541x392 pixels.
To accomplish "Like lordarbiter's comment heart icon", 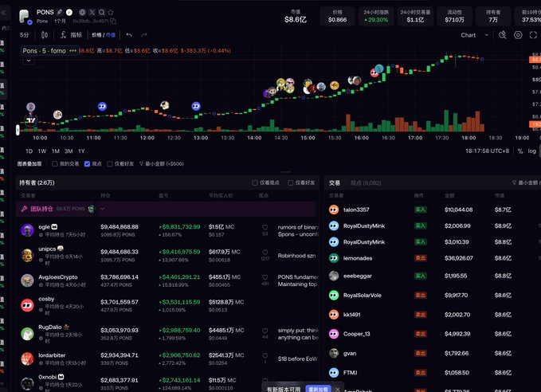I will 265,355.
